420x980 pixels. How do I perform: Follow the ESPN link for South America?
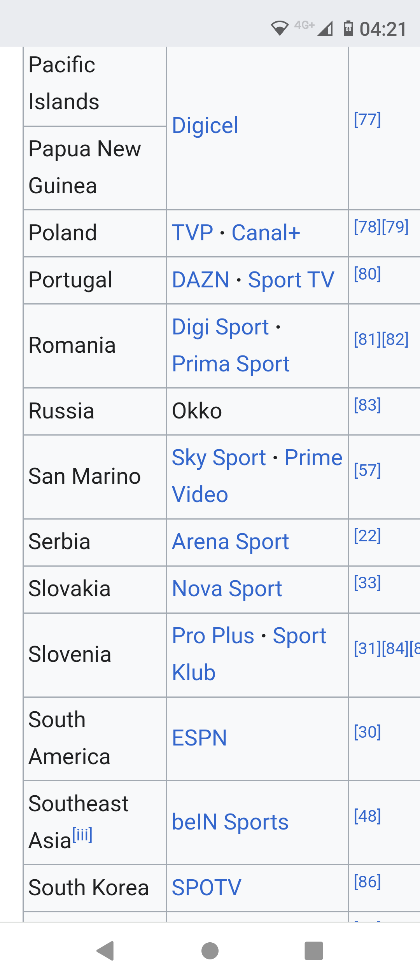pyautogui.click(x=199, y=738)
